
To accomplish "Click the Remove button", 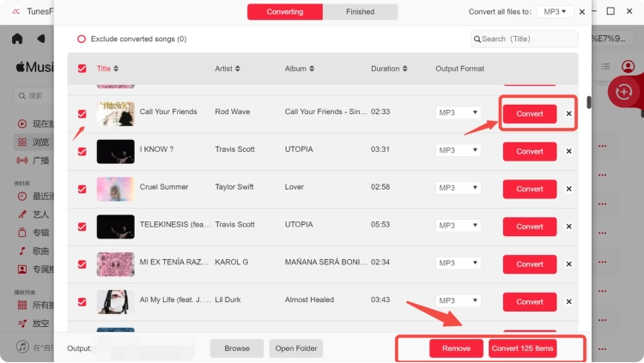I will (x=456, y=348).
